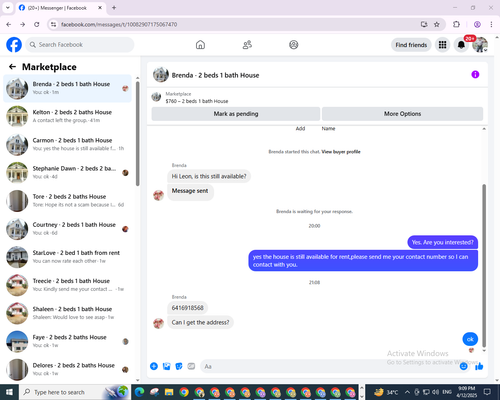Open the account profile picture menu
Viewport: 500px width, 400px height.
[x=480, y=45]
